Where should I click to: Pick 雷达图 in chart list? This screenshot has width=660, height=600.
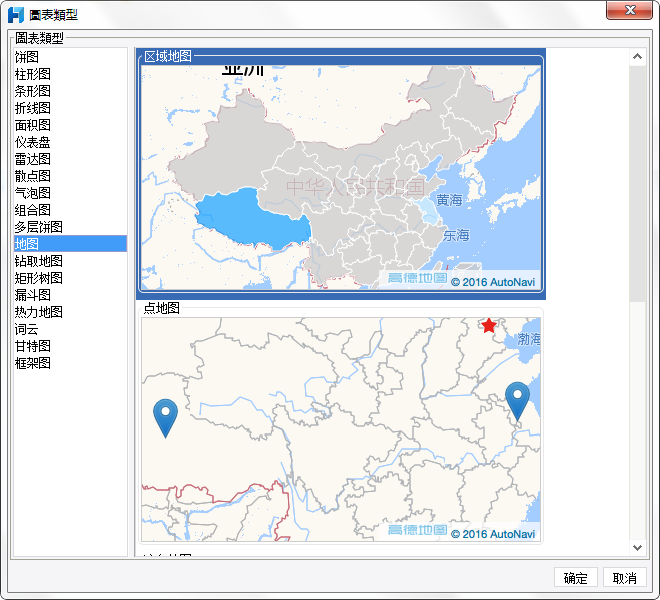click(70, 159)
